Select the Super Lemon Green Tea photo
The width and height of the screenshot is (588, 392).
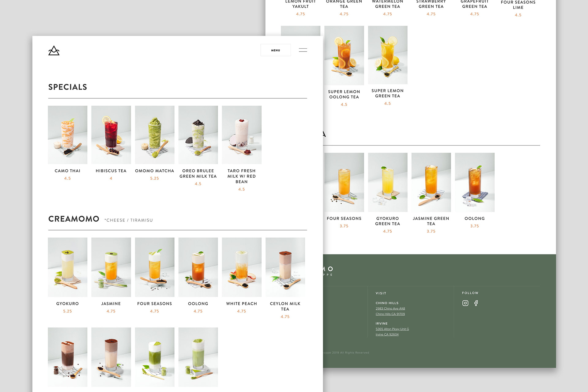(x=387, y=55)
